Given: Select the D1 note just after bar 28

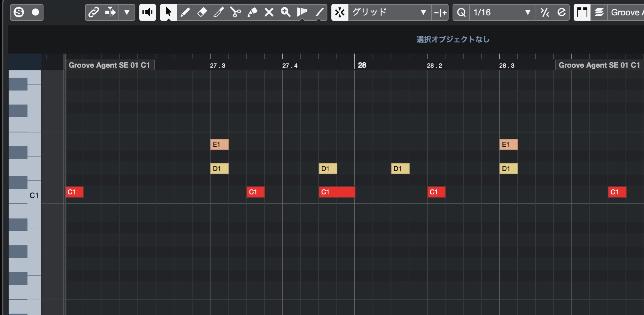Looking at the screenshot, I should pos(400,169).
